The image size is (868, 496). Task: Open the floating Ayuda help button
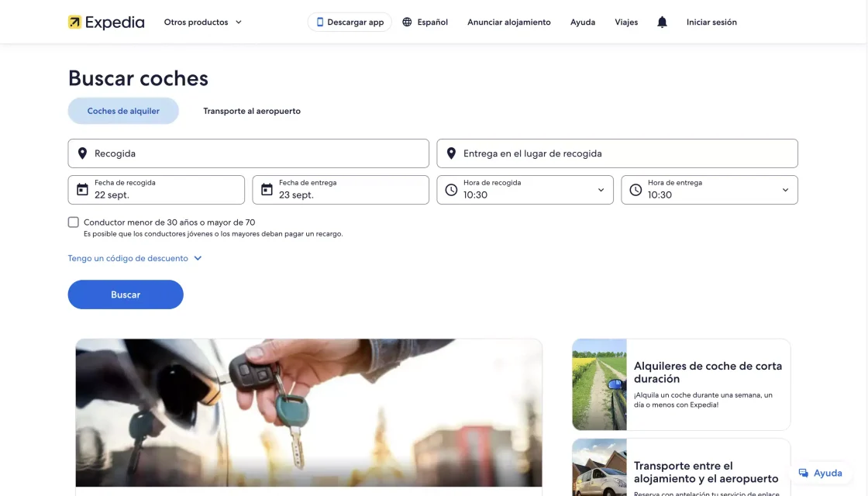(821, 473)
